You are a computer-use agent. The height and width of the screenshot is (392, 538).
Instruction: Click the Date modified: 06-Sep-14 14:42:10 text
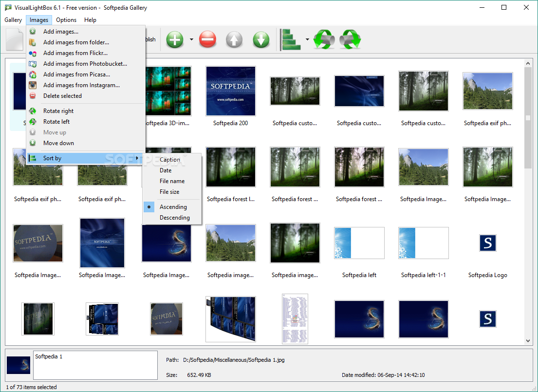click(383, 375)
